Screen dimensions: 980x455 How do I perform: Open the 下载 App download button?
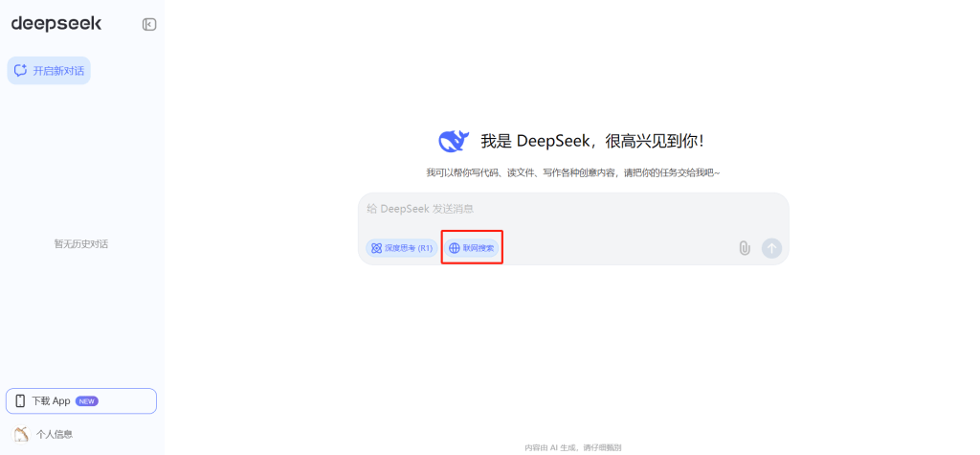tap(81, 401)
